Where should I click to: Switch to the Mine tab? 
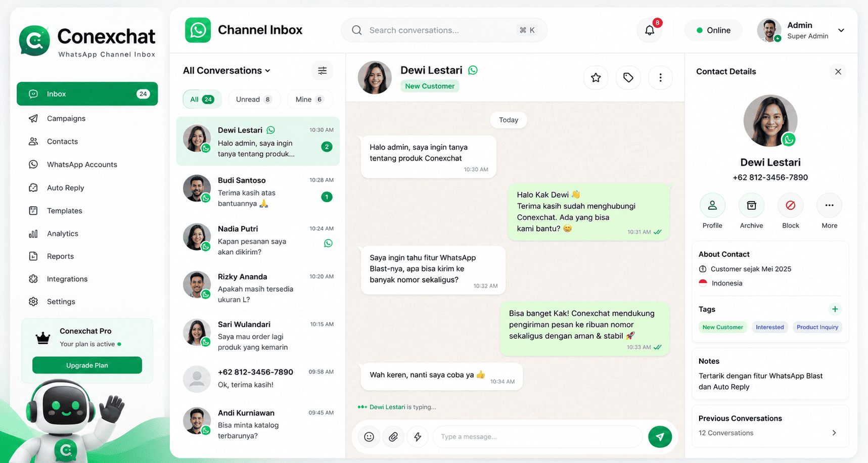pyautogui.click(x=309, y=100)
